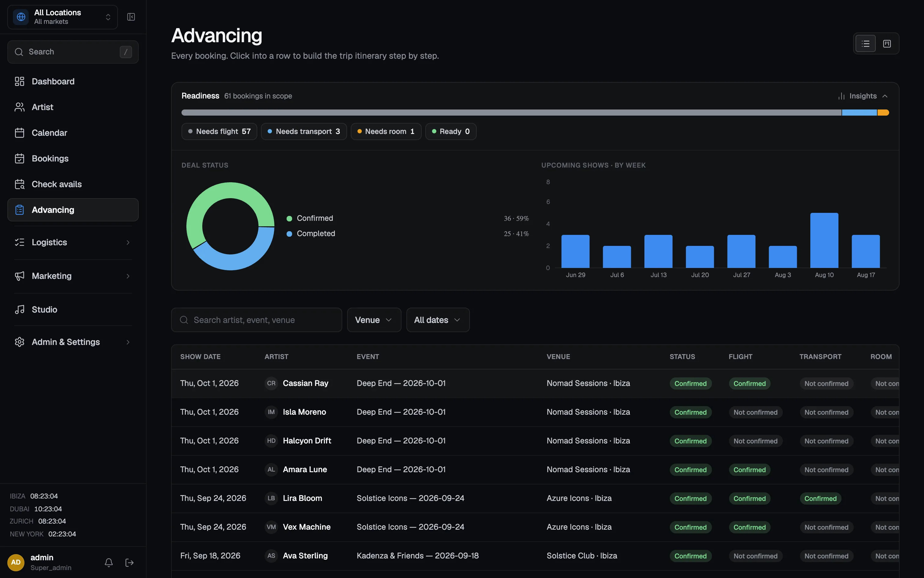Image resolution: width=924 pixels, height=578 pixels.
Task: Click the LB avatar for Lira Bloom
Action: [271, 498]
